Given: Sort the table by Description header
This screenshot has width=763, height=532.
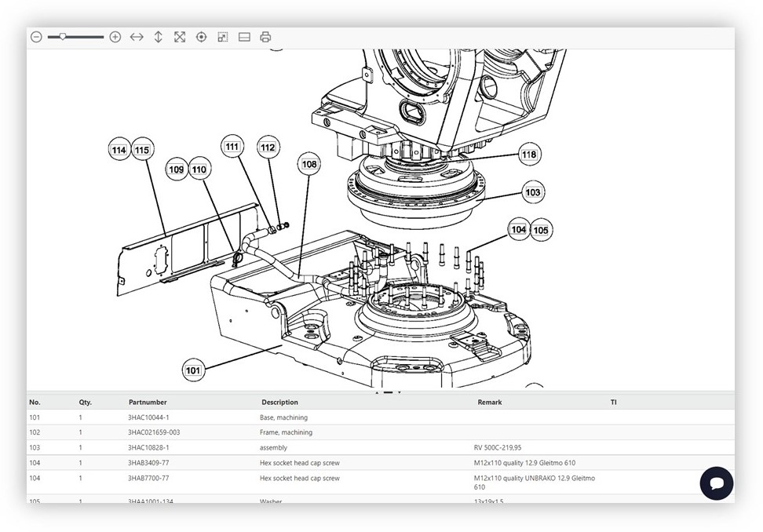Looking at the screenshot, I should coord(279,403).
